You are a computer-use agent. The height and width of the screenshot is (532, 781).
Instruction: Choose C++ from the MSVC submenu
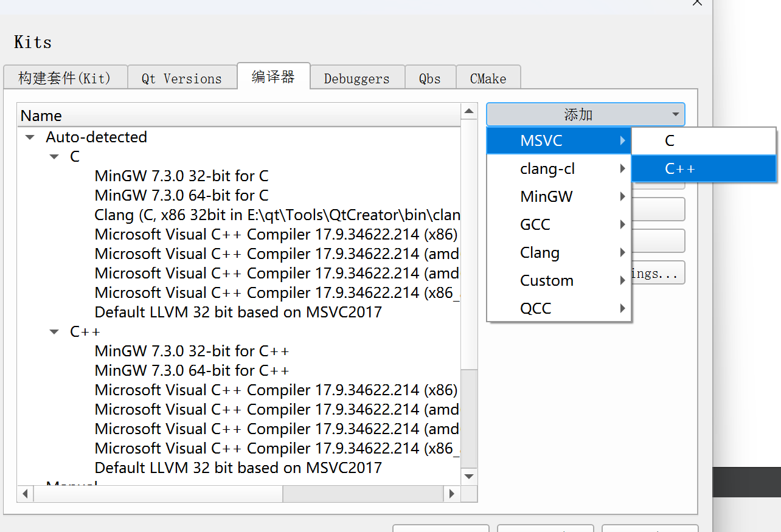[x=680, y=168]
